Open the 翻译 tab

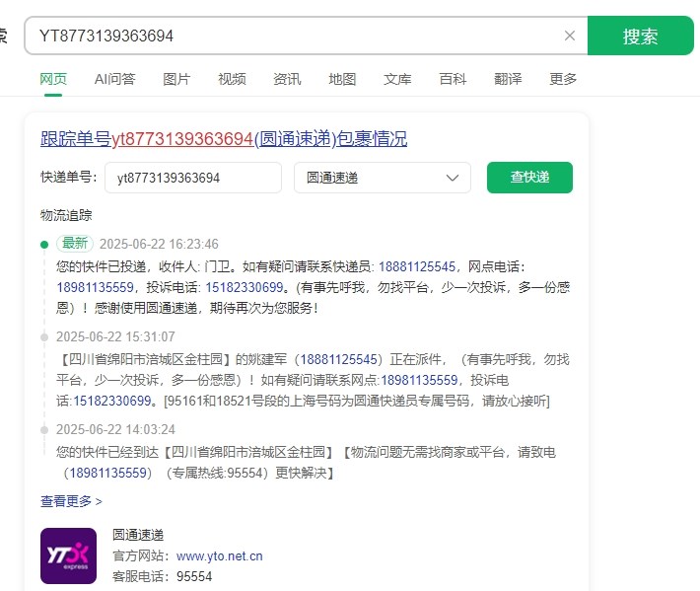point(508,79)
